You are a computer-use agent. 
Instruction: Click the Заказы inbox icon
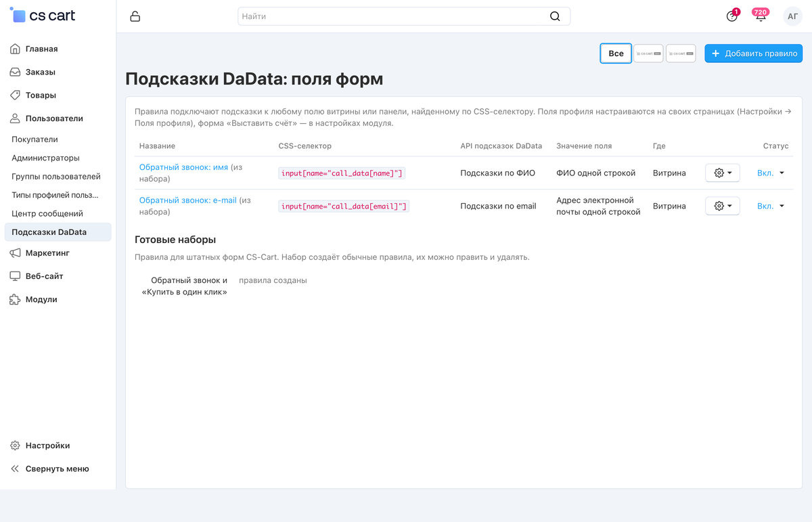click(16, 72)
